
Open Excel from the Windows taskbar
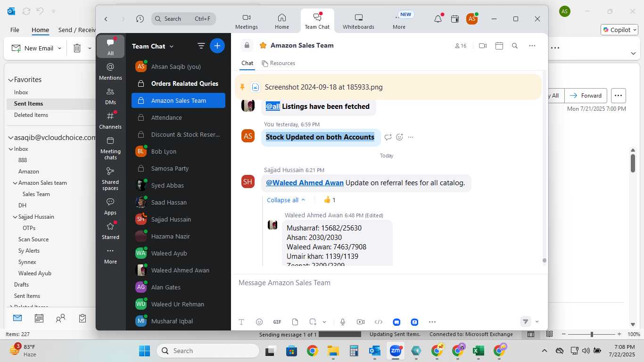(478, 351)
